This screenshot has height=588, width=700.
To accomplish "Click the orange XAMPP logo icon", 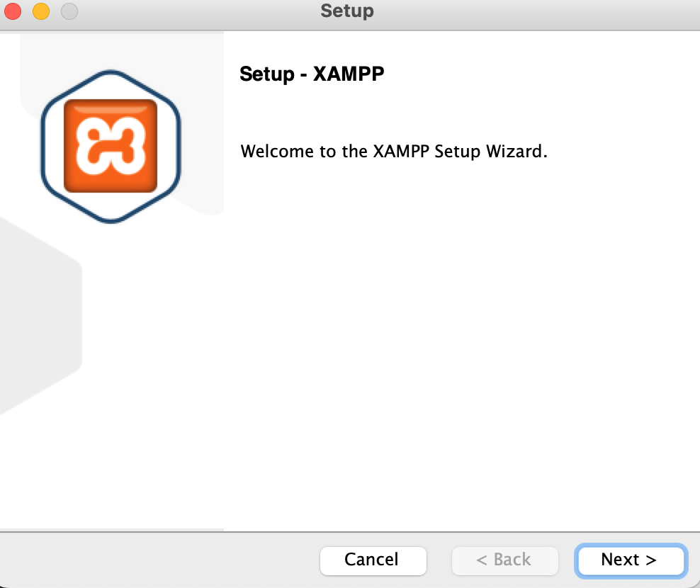I will coord(111,146).
